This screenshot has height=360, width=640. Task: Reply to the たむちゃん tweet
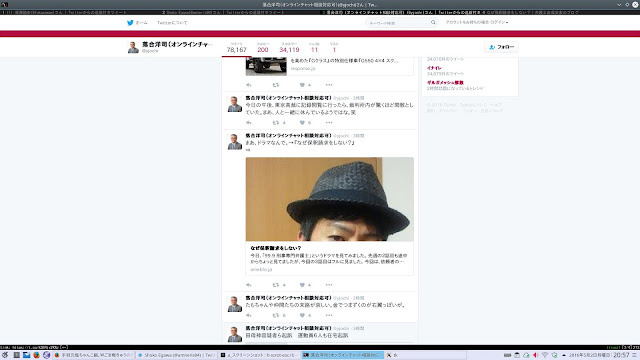coord(249,315)
